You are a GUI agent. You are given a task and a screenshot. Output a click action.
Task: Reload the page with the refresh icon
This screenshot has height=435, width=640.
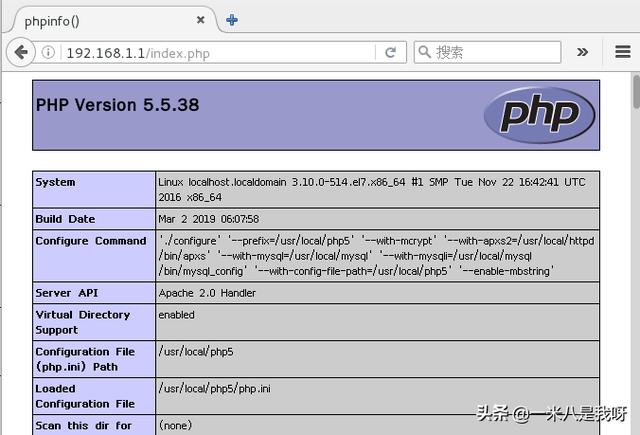pyautogui.click(x=391, y=52)
